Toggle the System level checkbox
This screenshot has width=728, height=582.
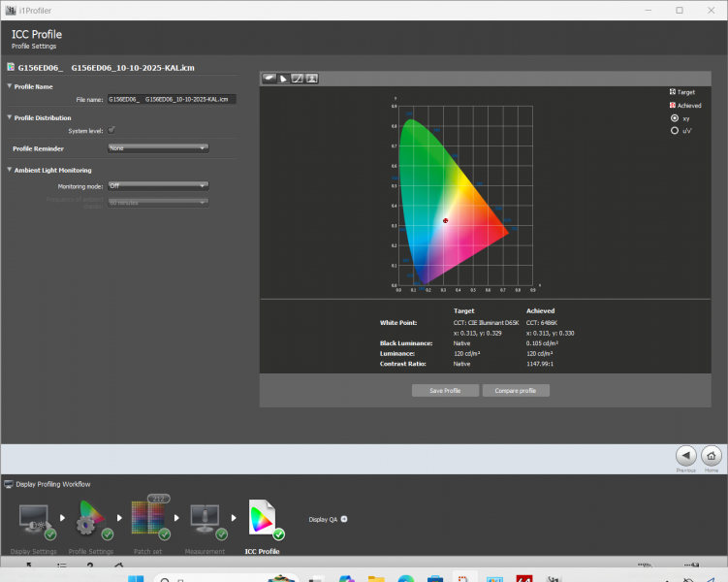111,130
